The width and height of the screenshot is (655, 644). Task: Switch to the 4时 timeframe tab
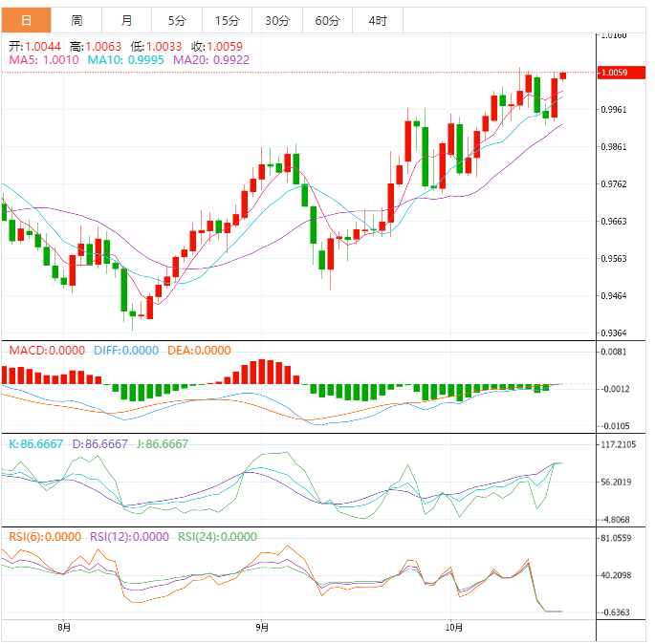point(377,20)
